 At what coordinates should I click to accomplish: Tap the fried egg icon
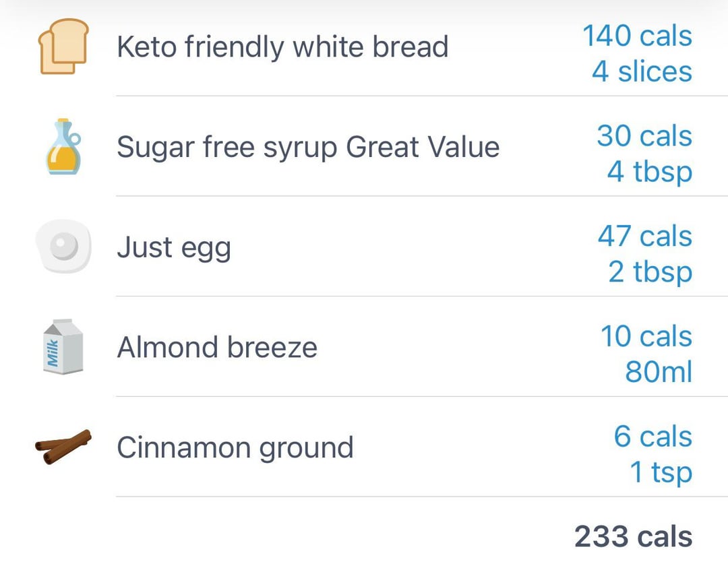[63, 247]
